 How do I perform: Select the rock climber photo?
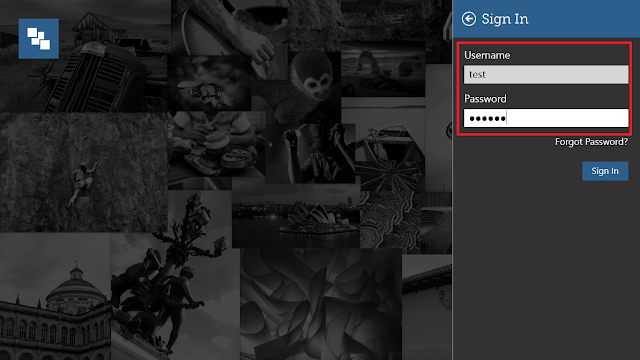point(84,172)
